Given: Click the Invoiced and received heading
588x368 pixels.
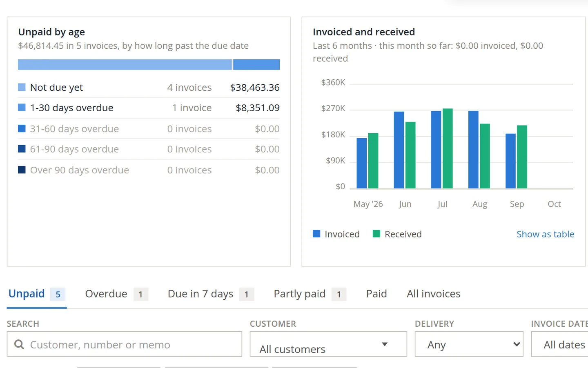Looking at the screenshot, I should pos(364,32).
